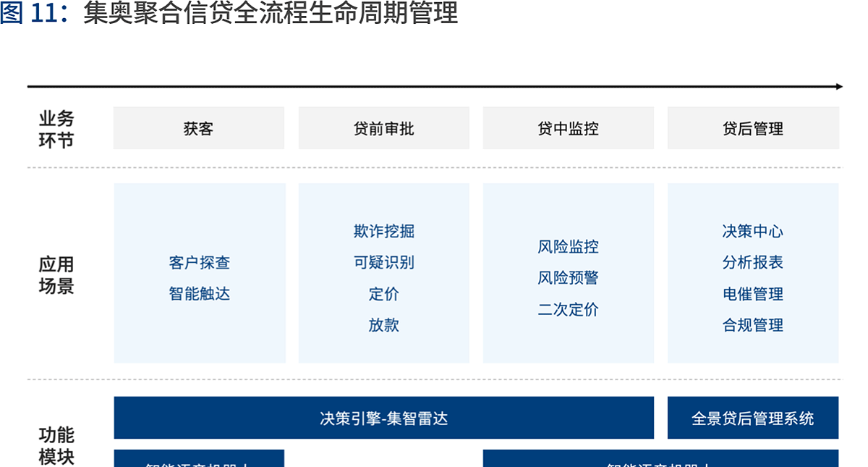The height and width of the screenshot is (467, 868).
Task: Click the text 决策中心
Action: point(753,232)
